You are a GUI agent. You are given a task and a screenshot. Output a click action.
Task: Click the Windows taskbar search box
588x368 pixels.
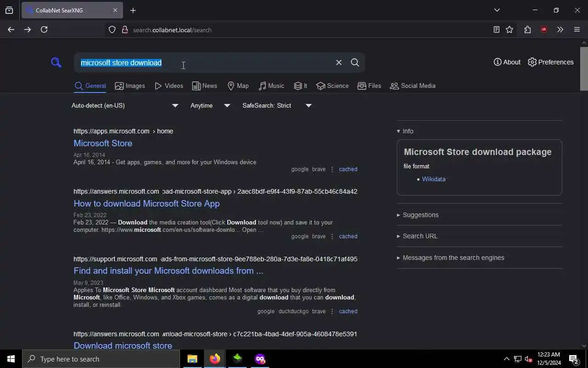point(101,359)
